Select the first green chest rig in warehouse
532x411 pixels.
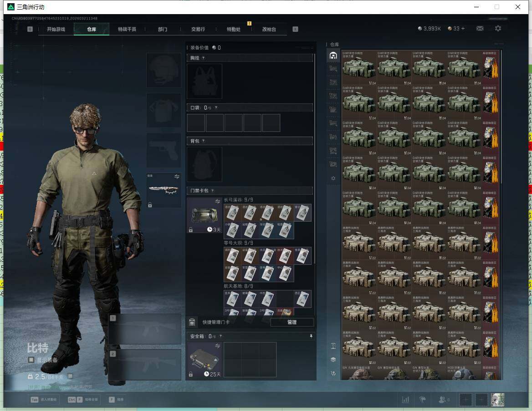point(359,68)
